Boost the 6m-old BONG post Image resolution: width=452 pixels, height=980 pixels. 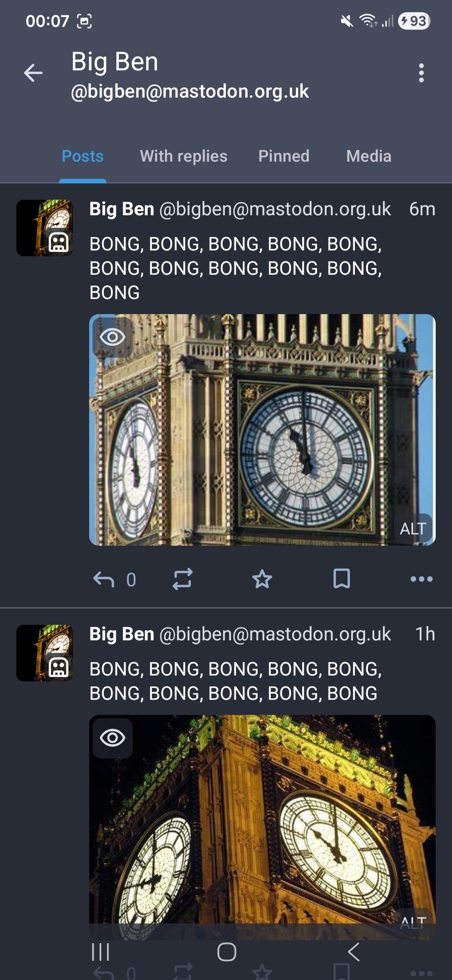[x=182, y=579]
